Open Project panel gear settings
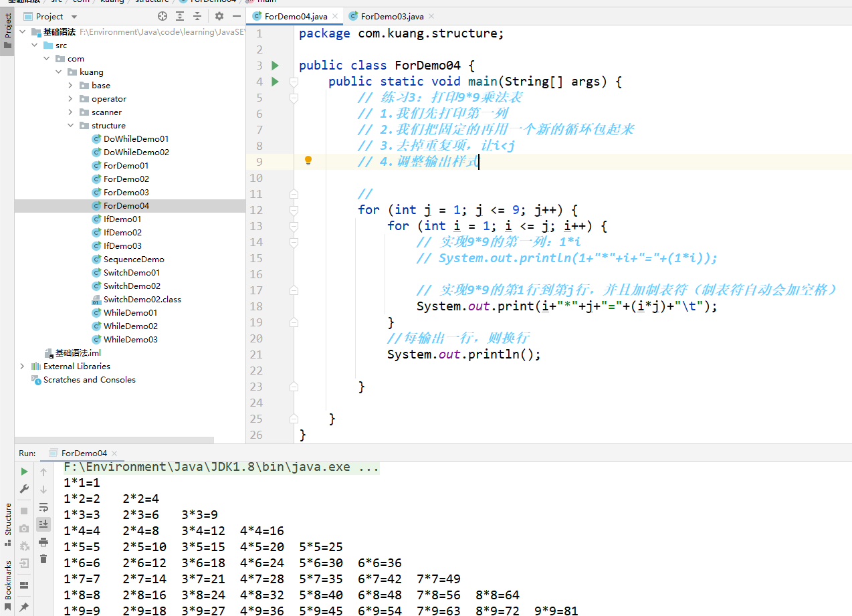Viewport: 852px width, 616px height. click(x=219, y=16)
